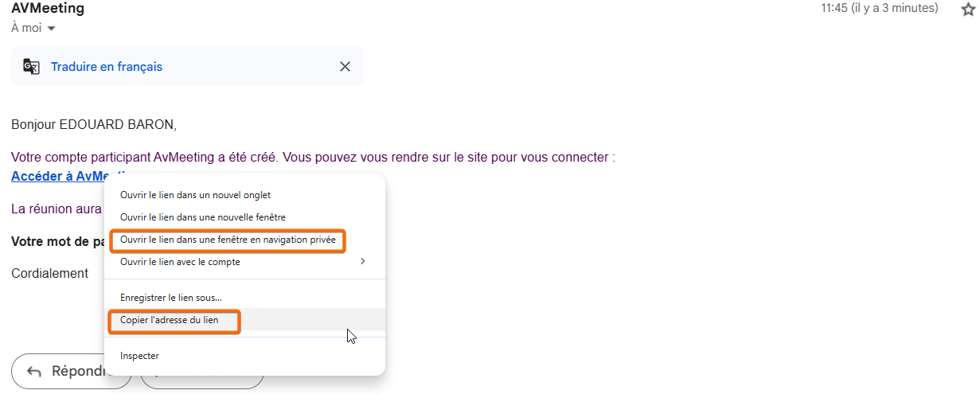Click the "Bonjour EDOUARD BARON" greeting line
Image resolution: width=980 pixels, height=394 pixels.
tap(94, 124)
